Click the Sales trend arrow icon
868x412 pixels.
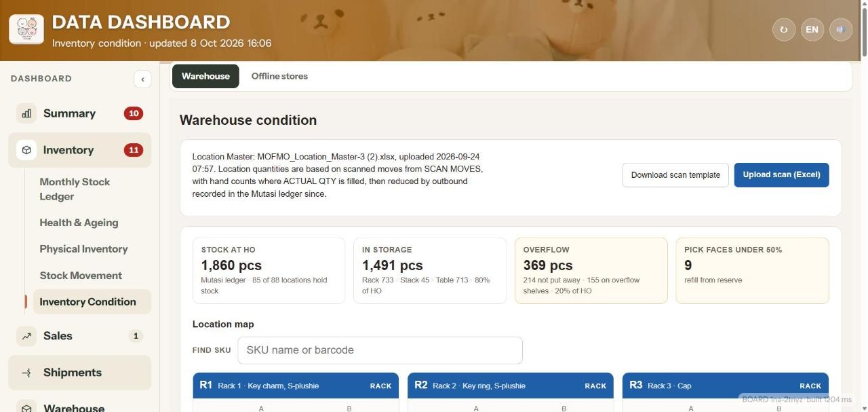pos(26,336)
